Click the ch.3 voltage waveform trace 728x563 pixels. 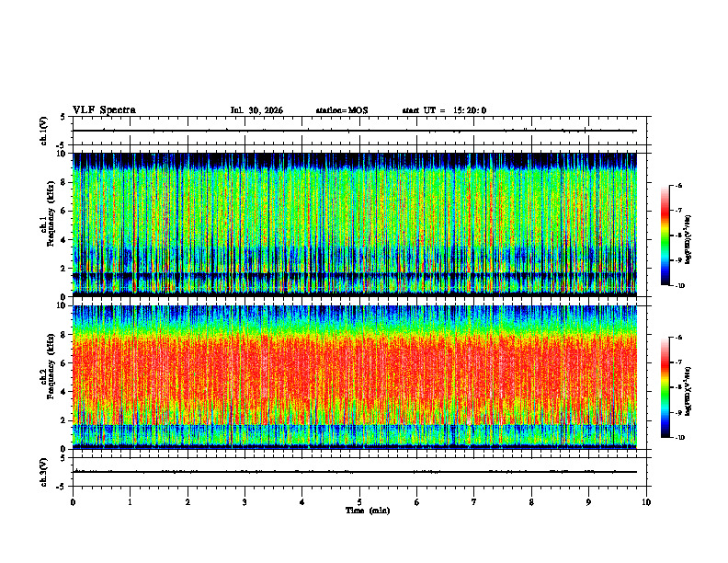pos(355,472)
